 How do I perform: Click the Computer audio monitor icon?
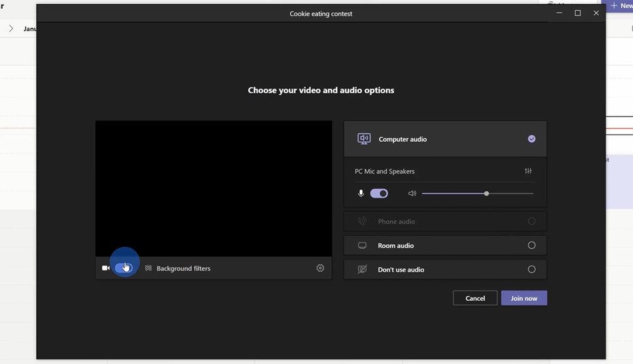tap(364, 138)
